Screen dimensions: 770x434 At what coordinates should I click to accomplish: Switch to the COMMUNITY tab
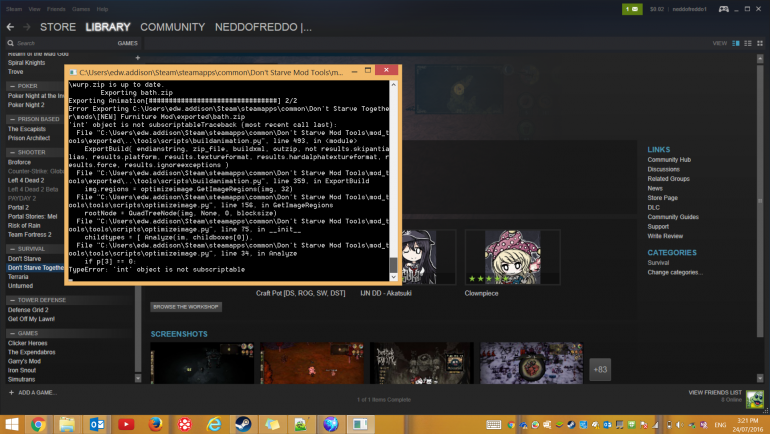[172, 27]
